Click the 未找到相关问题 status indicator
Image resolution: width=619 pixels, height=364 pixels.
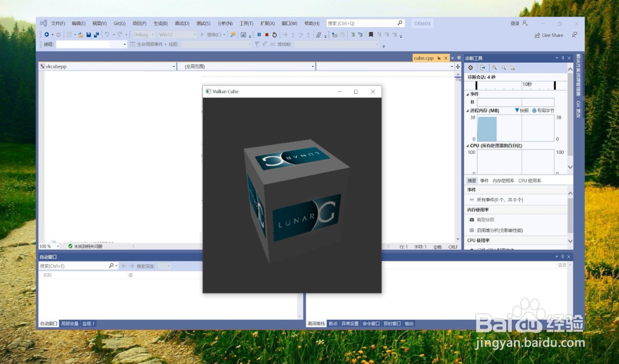(85, 246)
